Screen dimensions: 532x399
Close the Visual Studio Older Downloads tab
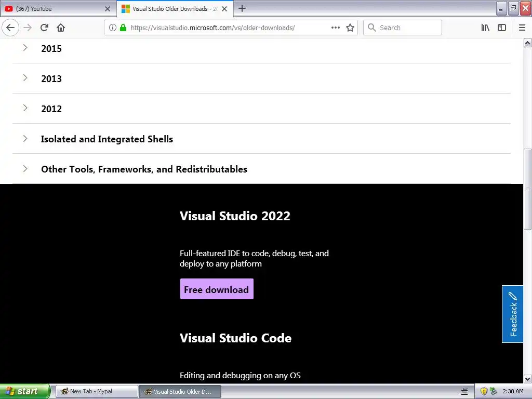224,9
